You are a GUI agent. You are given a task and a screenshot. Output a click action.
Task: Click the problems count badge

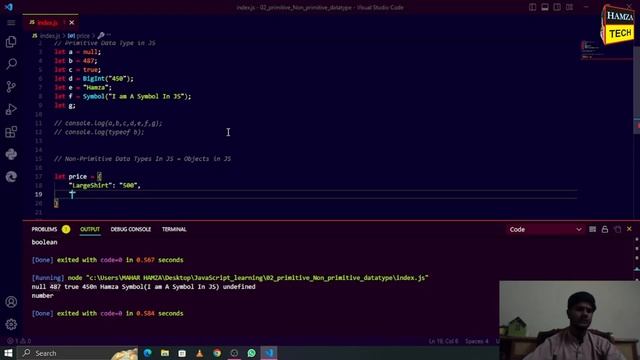(66, 229)
